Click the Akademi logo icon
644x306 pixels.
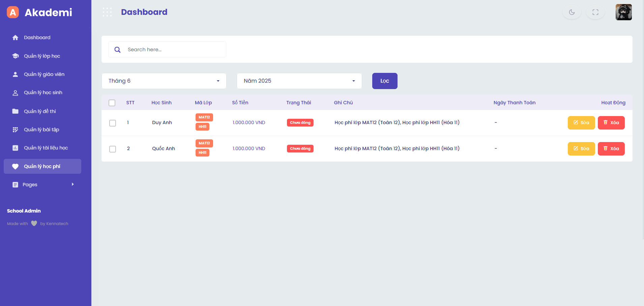click(x=13, y=12)
